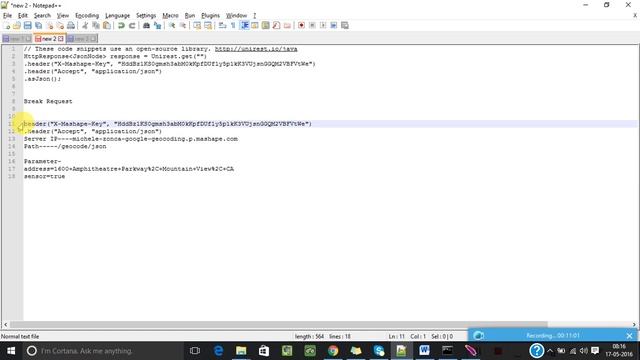Toggle synchronize vertical scrolling
The width and height of the screenshot is (640, 360).
[x=197, y=25]
